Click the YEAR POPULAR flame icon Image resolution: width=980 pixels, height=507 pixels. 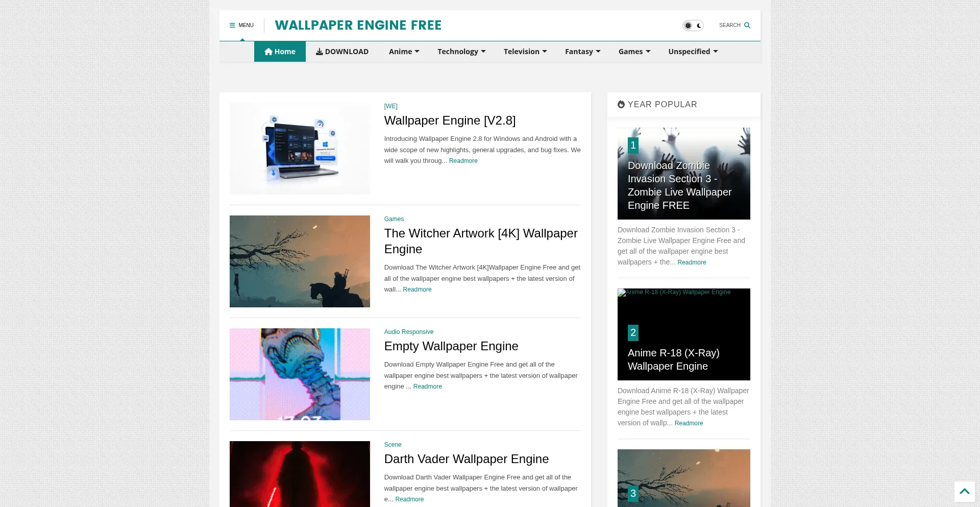click(x=621, y=104)
